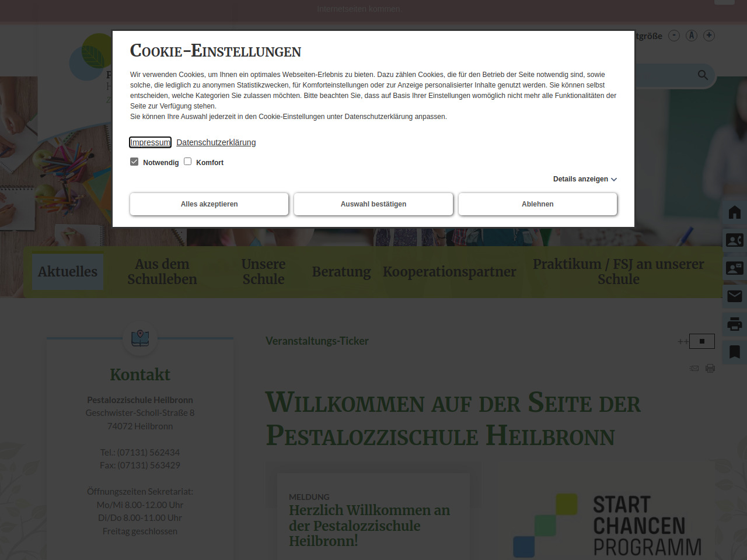Expand Details anzeigen in cookie dialog

coord(585,179)
